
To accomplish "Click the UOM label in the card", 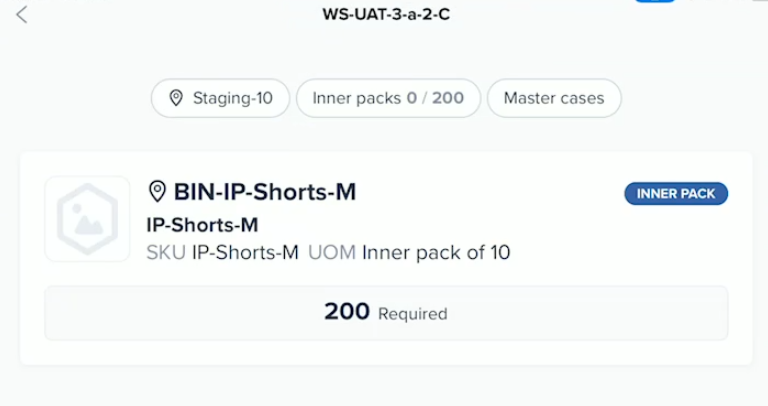I will pos(332,252).
